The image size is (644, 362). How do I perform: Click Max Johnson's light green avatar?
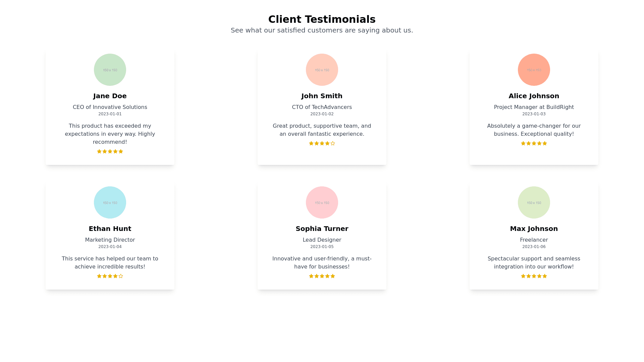(x=534, y=202)
